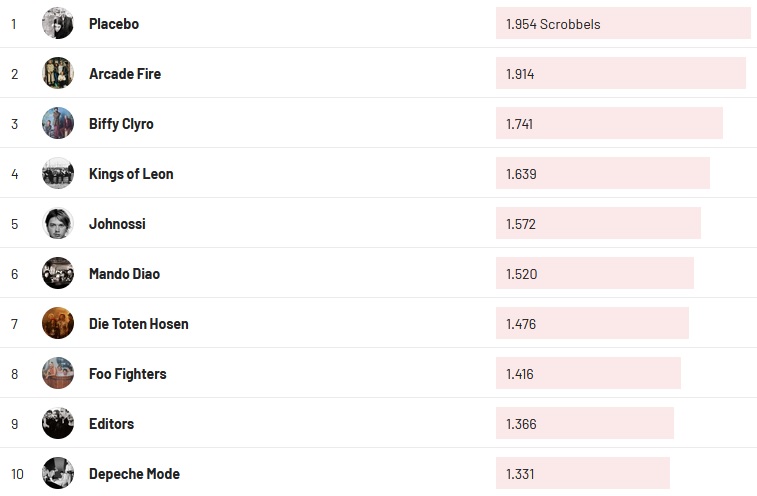
Task: Click the Arcade Fire artist avatar
Action: click(x=58, y=73)
